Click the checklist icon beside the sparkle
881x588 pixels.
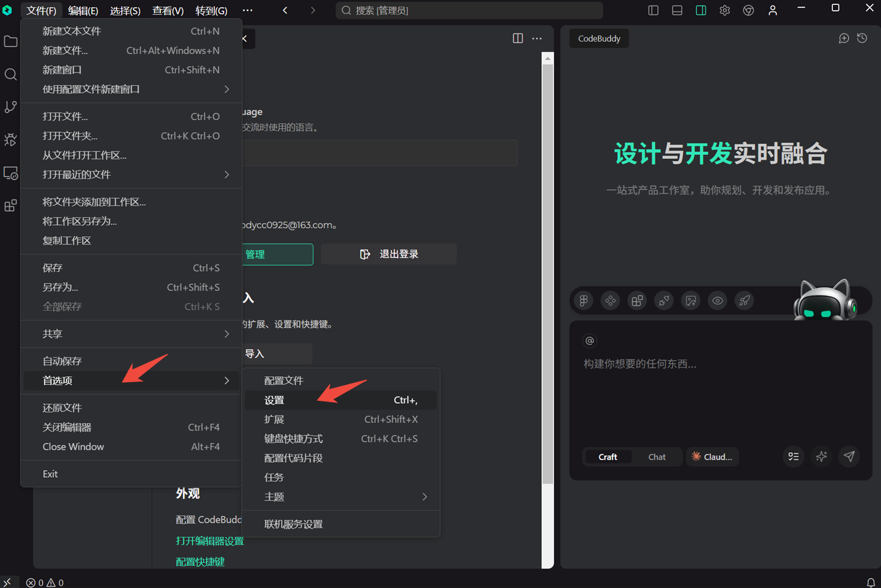794,456
